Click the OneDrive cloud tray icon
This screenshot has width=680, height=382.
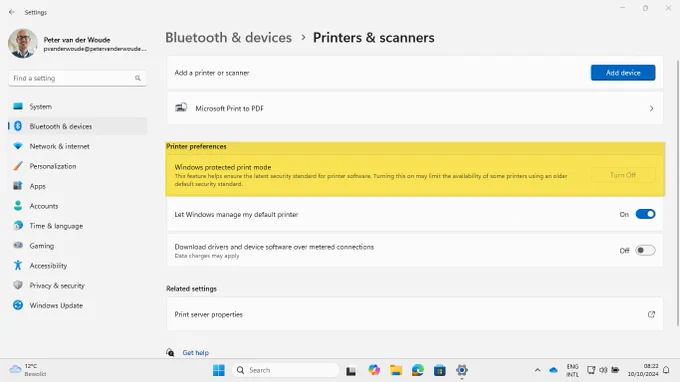coord(553,370)
